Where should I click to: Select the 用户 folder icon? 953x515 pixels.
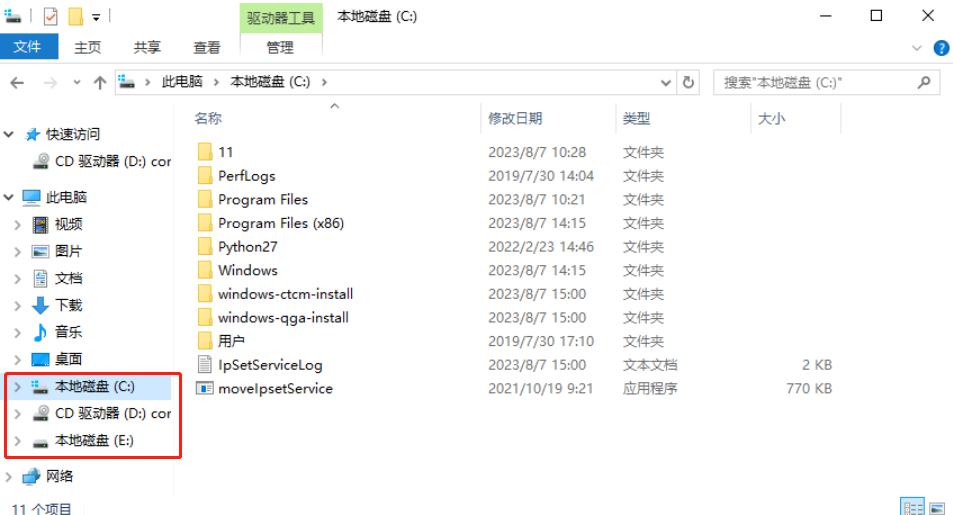pyautogui.click(x=205, y=341)
